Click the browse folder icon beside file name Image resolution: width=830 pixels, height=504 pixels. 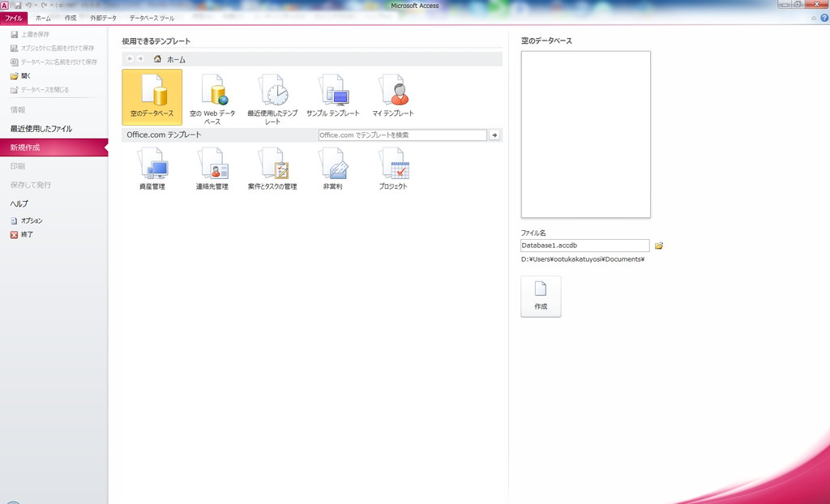659,246
